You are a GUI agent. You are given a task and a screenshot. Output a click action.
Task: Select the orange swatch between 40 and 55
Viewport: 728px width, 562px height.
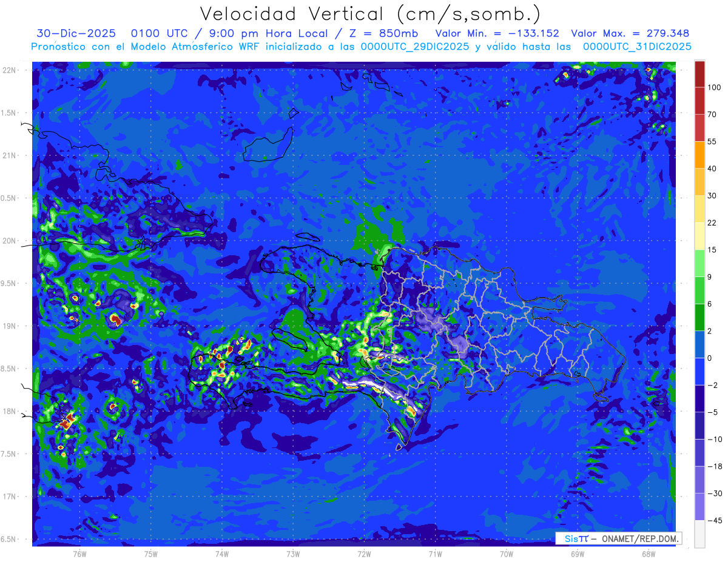699,155
